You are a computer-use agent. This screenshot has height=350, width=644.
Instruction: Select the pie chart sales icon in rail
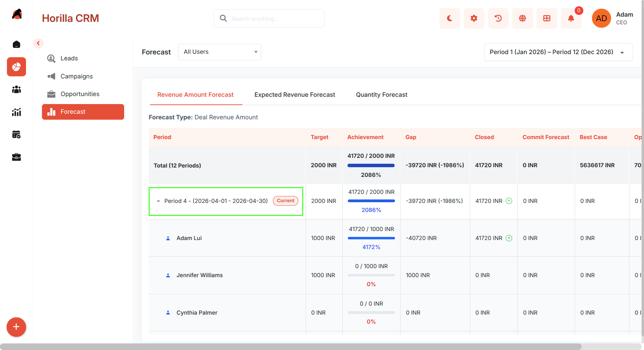[x=16, y=67]
